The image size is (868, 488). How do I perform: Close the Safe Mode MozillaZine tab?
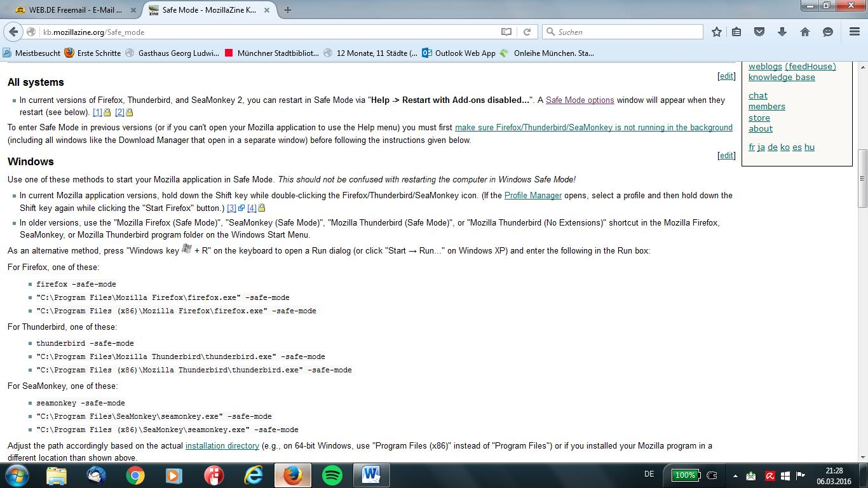tap(268, 10)
